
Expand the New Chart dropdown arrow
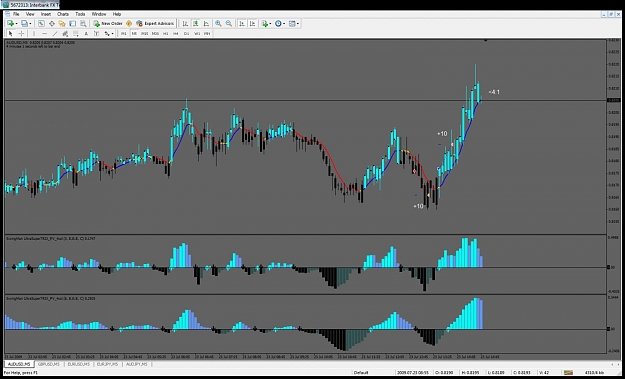(16, 24)
